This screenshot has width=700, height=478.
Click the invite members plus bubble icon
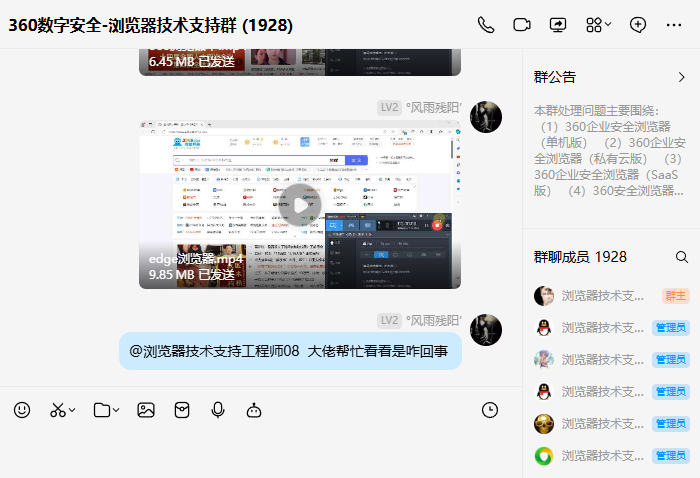(638, 25)
